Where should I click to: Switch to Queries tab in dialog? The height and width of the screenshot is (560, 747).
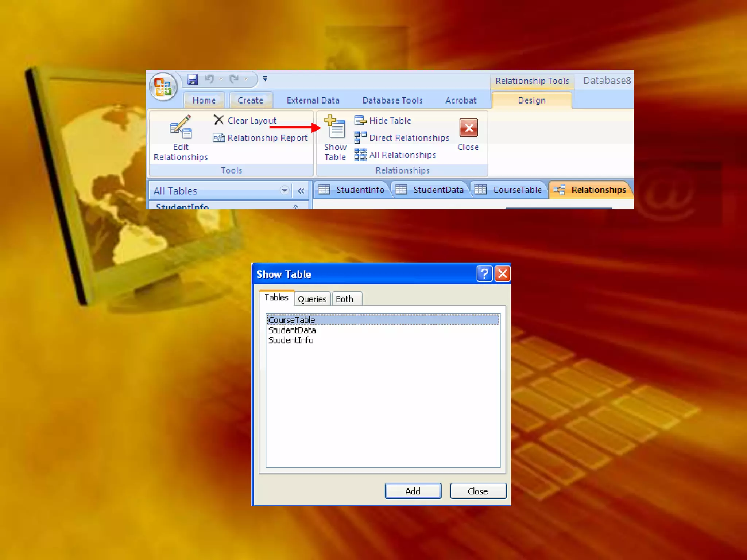click(x=312, y=299)
